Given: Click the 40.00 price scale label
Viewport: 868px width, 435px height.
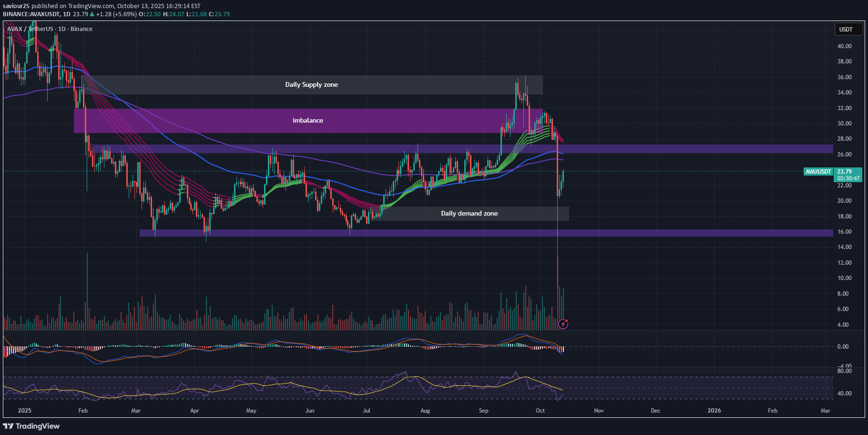Looking at the screenshot, I should pyautogui.click(x=844, y=46).
